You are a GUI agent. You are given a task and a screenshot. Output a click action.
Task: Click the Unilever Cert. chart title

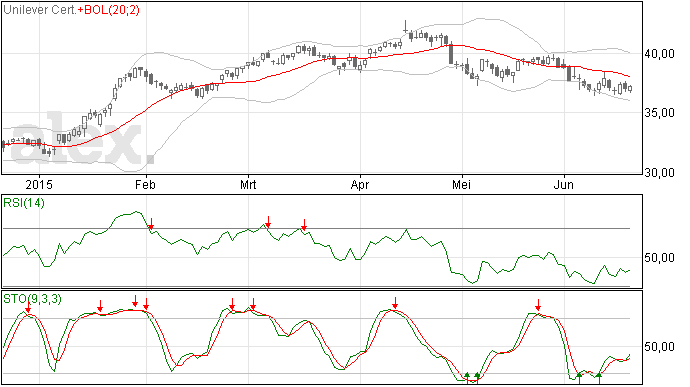(40, 10)
